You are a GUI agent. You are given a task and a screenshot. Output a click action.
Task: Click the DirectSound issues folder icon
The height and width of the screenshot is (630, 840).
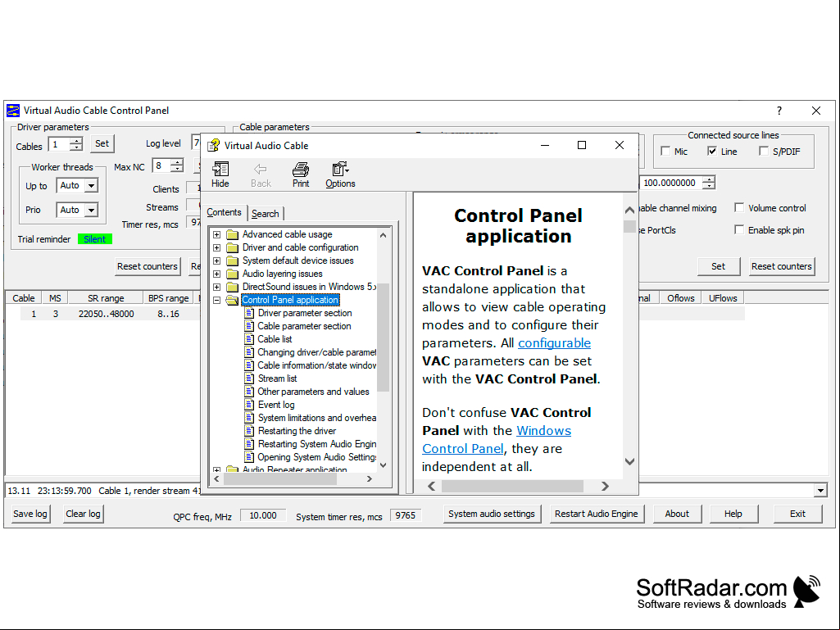(x=232, y=287)
